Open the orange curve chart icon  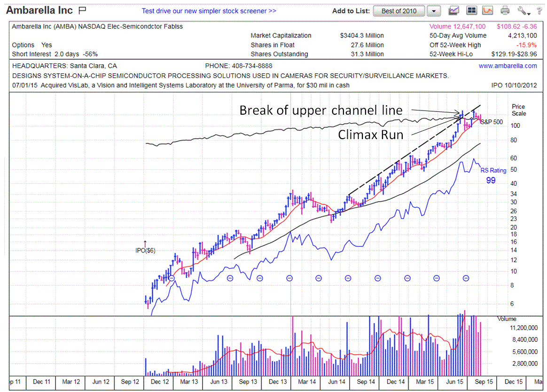488,10
